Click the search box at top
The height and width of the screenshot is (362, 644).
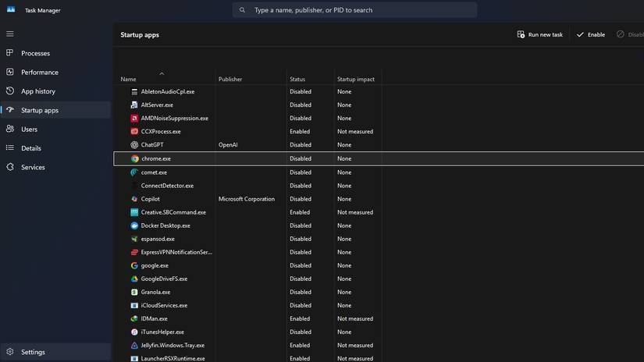(355, 10)
